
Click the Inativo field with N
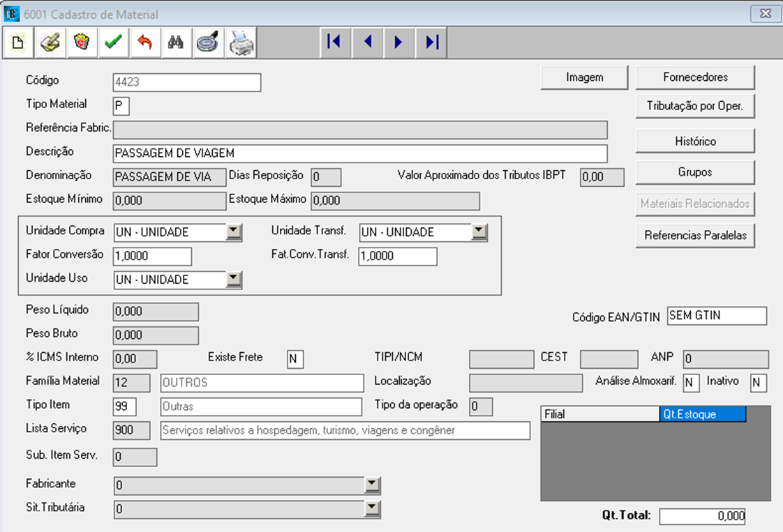758,383
